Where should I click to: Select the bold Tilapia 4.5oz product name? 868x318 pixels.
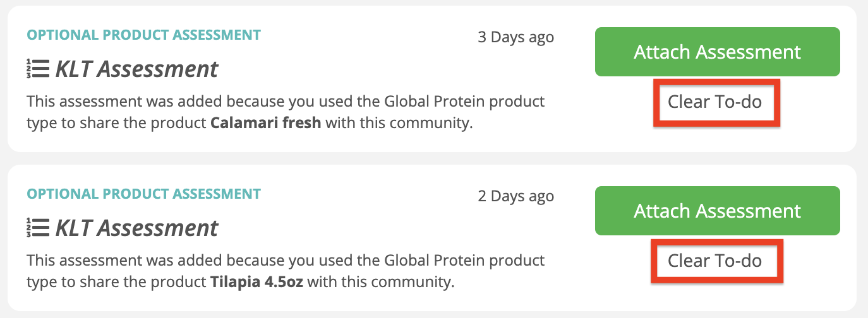pyautogui.click(x=257, y=281)
